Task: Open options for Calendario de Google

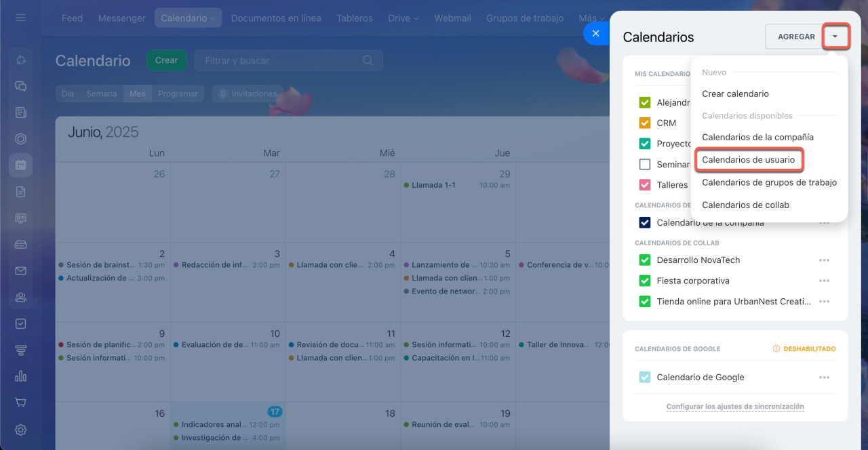Action: [x=824, y=377]
